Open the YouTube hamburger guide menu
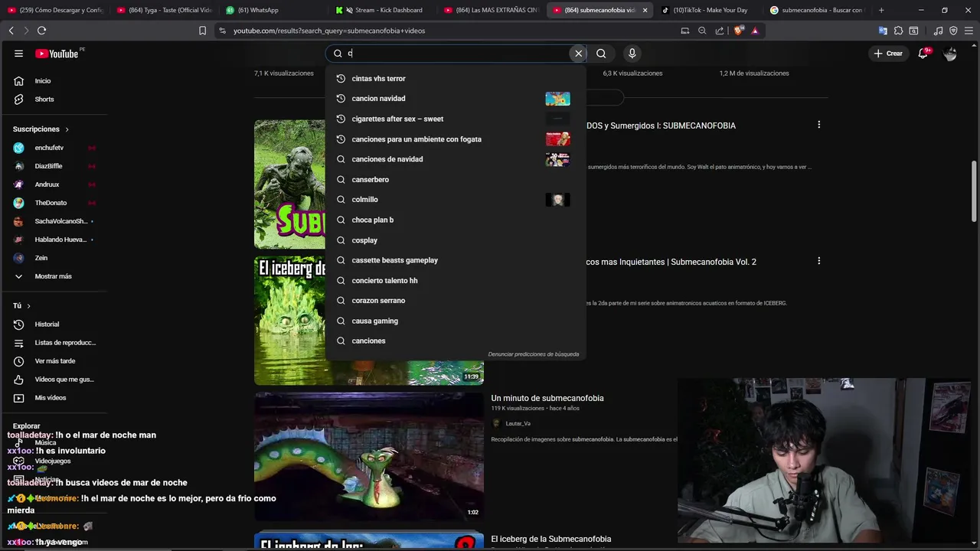 pos(18,54)
